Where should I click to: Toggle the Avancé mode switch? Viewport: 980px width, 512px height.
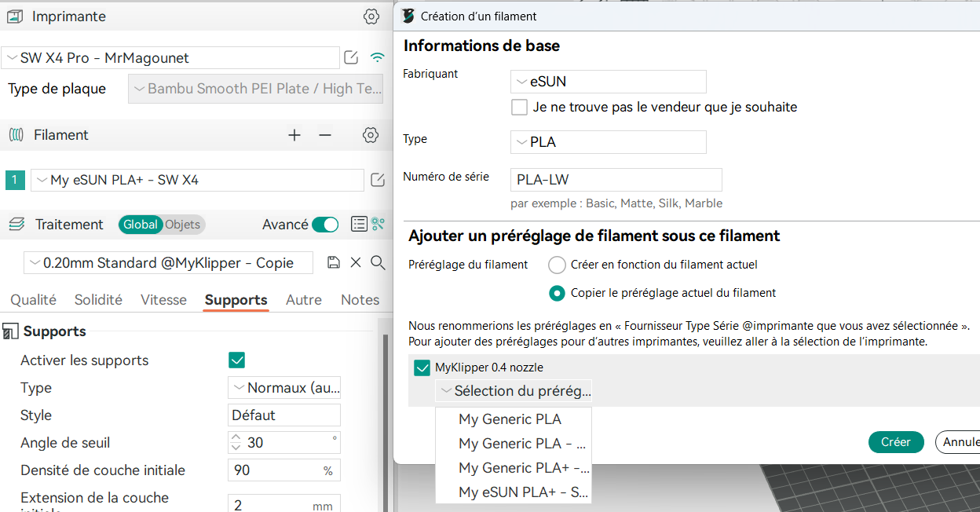[x=325, y=225]
